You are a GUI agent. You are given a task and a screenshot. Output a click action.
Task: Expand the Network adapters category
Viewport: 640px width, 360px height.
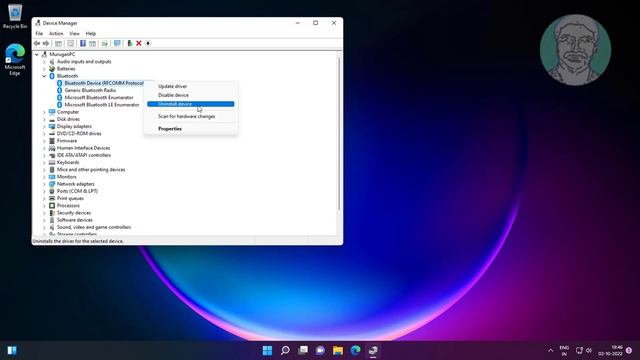[x=44, y=184]
